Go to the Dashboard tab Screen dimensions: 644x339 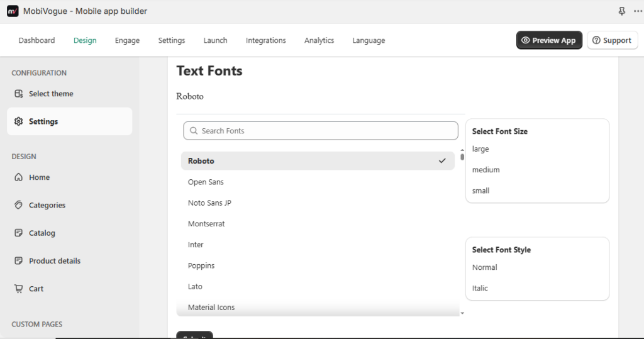click(x=36, y=40)
